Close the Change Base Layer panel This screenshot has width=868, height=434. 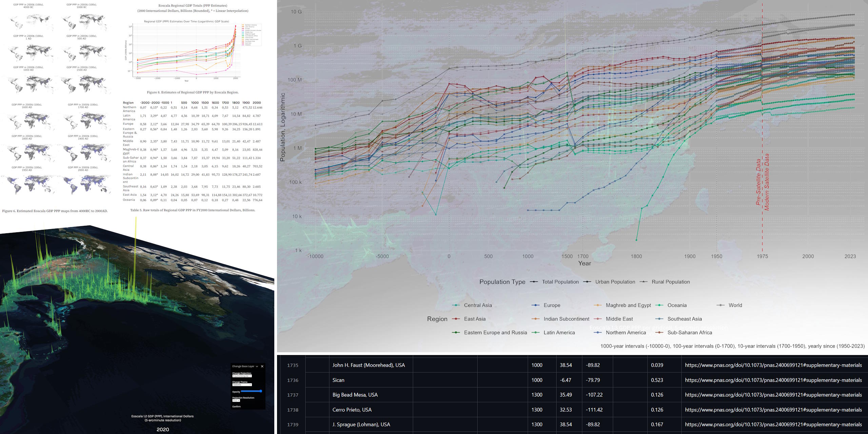point(262,366)
